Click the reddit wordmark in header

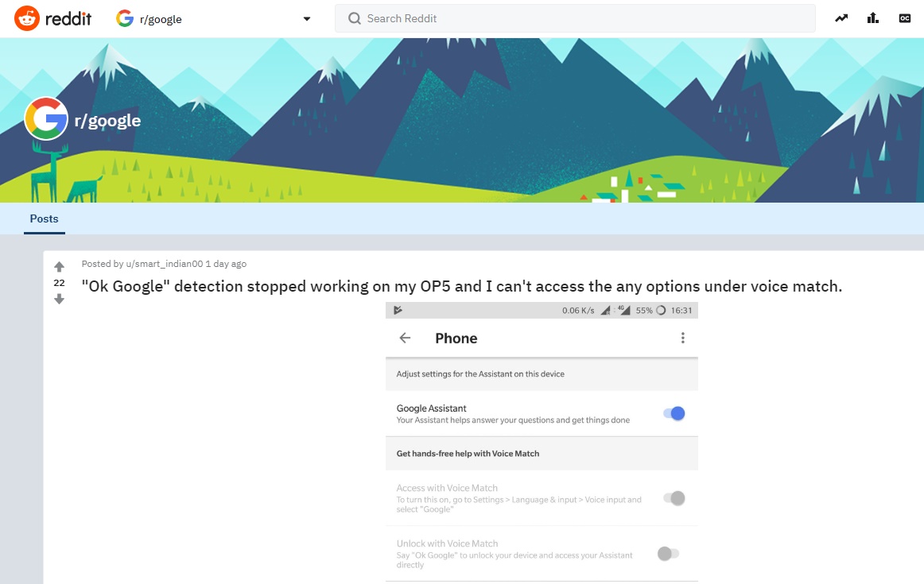[68, 19]
